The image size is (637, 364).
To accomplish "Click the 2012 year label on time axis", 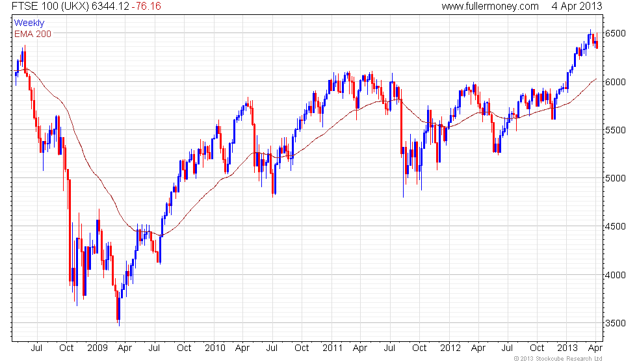I will tap(450, 348).
